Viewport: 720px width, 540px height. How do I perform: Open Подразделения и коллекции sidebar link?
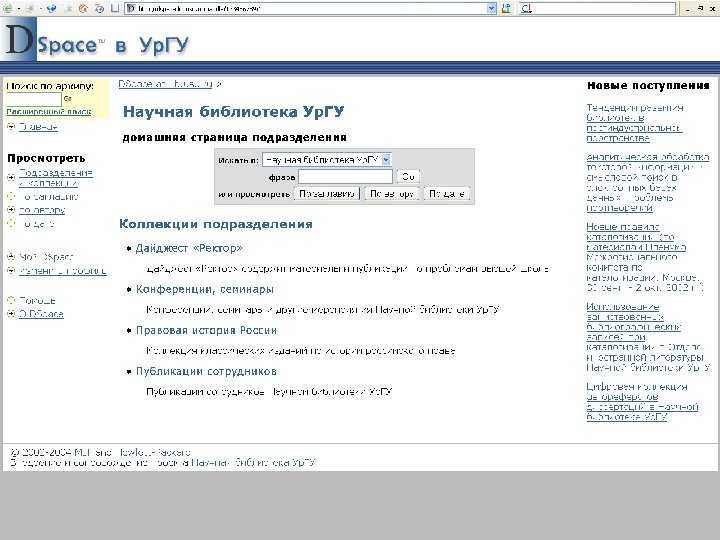tap(56, 178)
